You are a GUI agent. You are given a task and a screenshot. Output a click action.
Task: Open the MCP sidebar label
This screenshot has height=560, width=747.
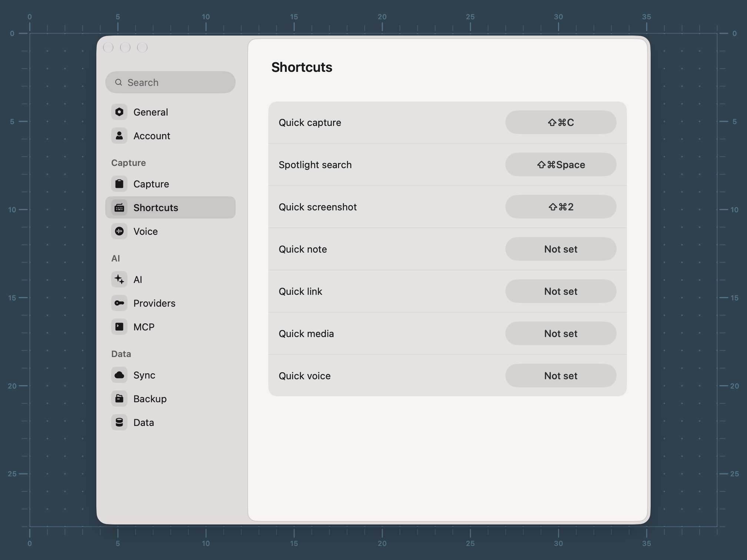(144, 327)
